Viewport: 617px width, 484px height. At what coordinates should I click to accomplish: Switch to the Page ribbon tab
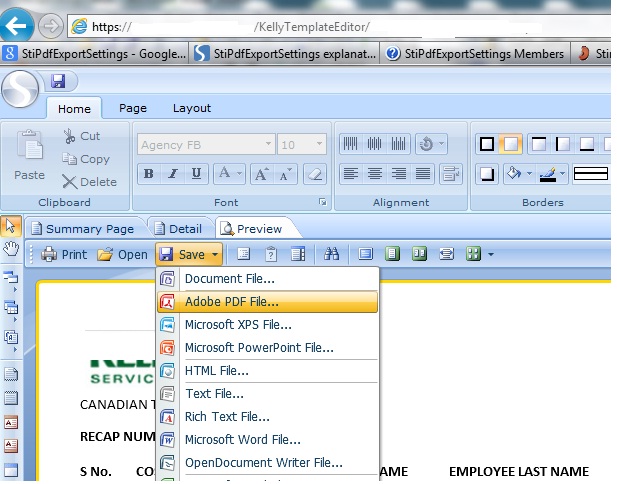[x=133, y=108]
